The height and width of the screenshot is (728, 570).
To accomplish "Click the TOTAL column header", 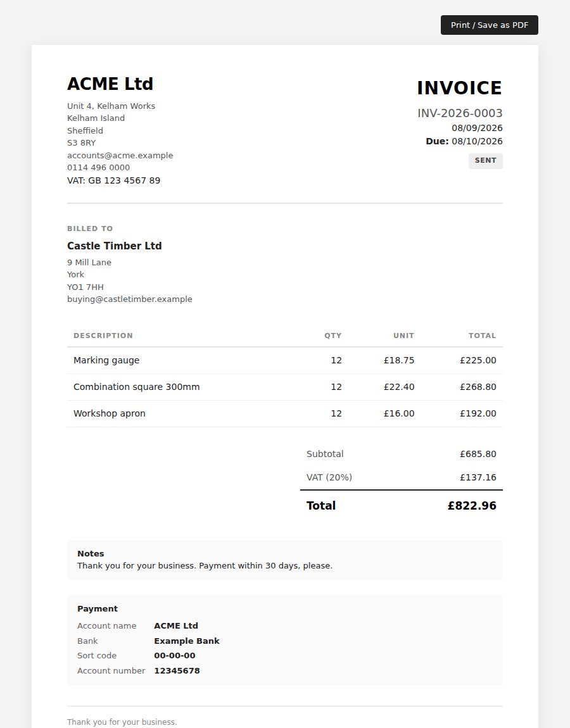I will 482,336.
